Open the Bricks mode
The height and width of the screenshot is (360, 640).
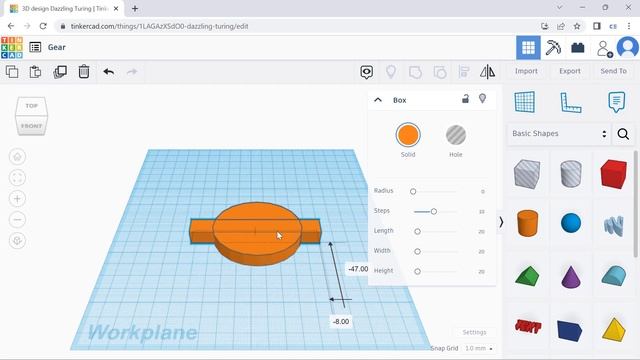click(x=578, y=48)
